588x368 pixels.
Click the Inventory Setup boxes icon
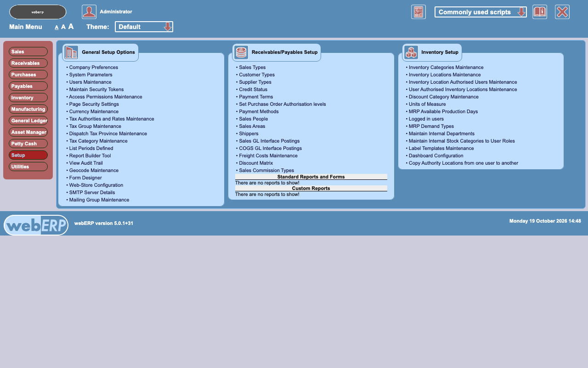(411, 52)
